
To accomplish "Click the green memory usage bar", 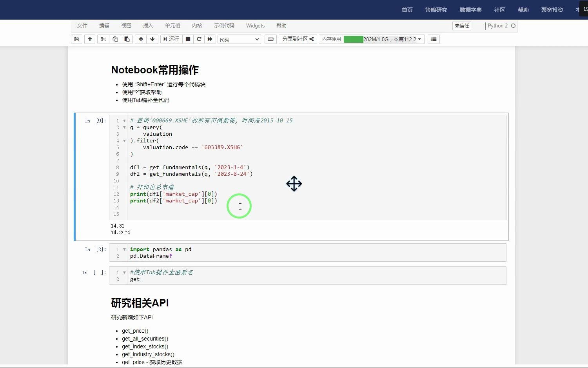I will click(x=353, y=39).
